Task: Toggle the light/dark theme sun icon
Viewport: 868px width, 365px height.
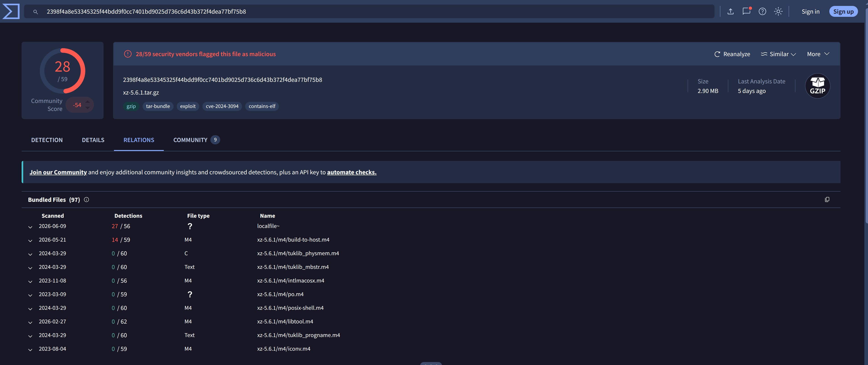Action: click(x=778, y=11)
